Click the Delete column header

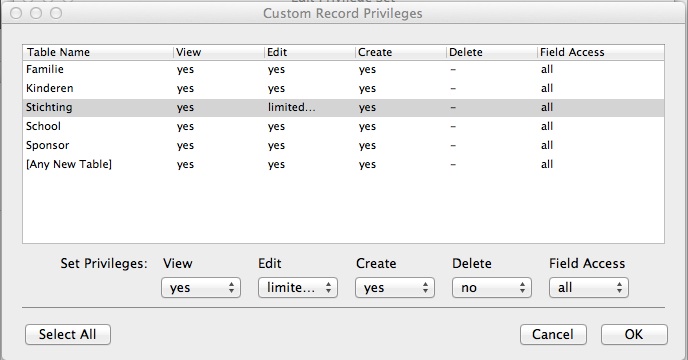click(x=492, y=52)
